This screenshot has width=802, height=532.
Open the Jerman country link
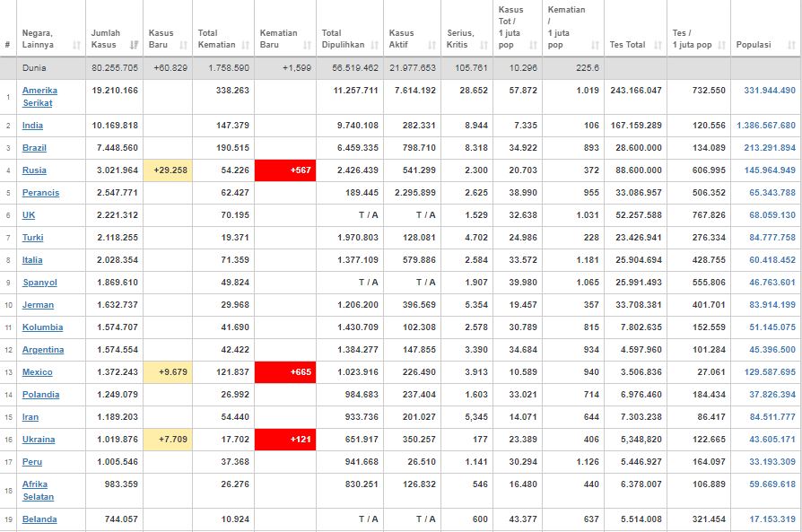point(38,305)
